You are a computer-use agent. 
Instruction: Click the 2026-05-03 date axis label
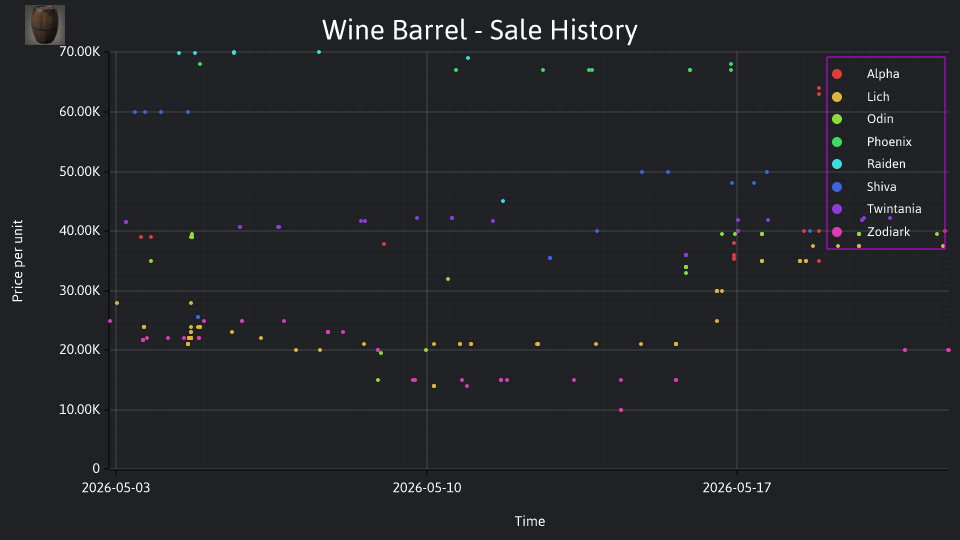(x=116, y=488)
